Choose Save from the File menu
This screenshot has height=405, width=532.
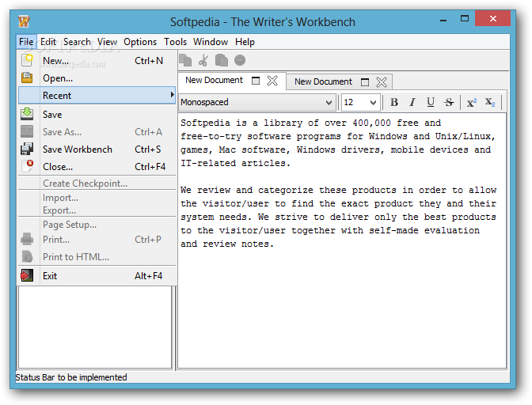click(x=97, y=114)
